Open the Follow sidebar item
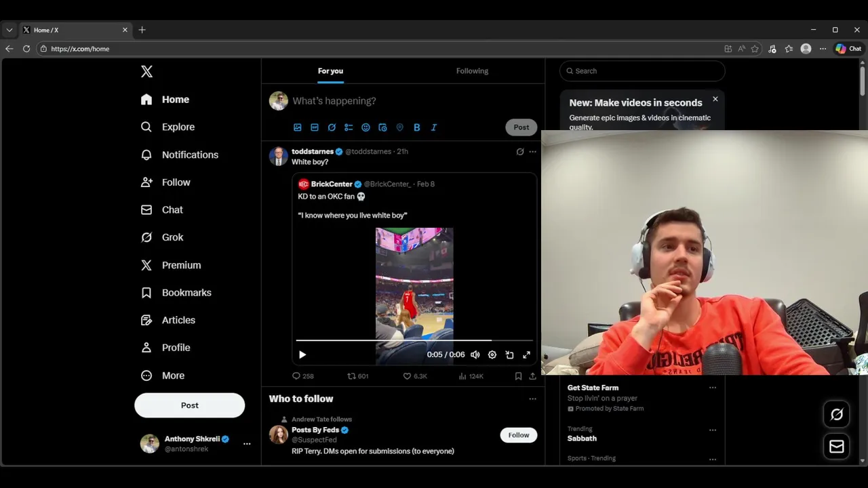The width and height of the screenshot is (868, 488). click(x=165, y=182)
